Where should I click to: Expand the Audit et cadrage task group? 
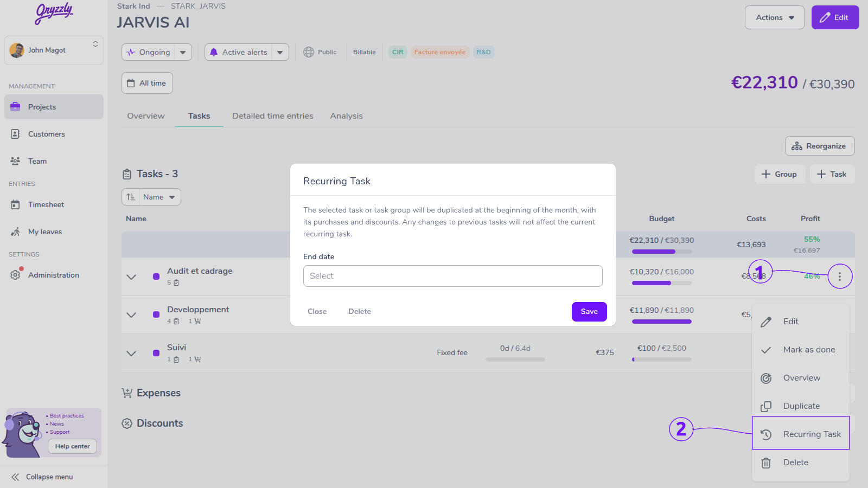coord(131,277)
